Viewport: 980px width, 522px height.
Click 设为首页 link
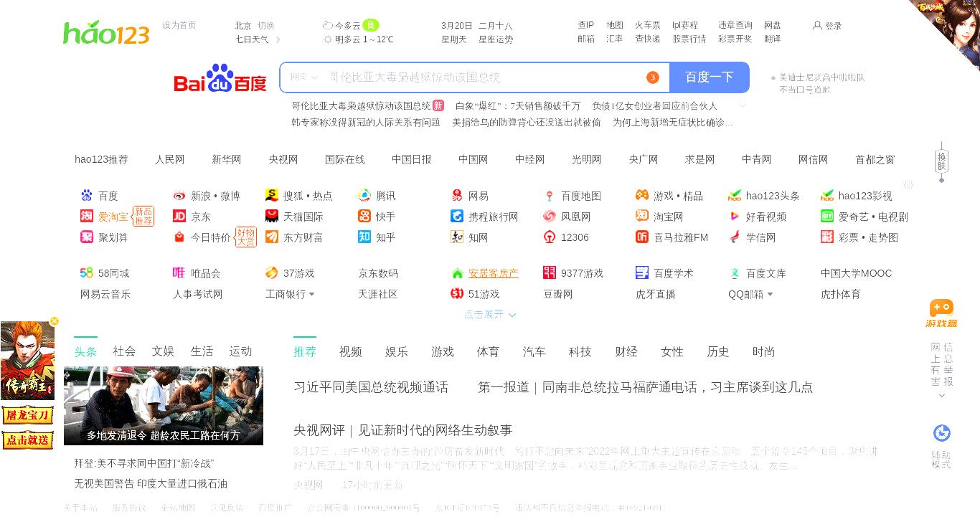click(179, 25)
